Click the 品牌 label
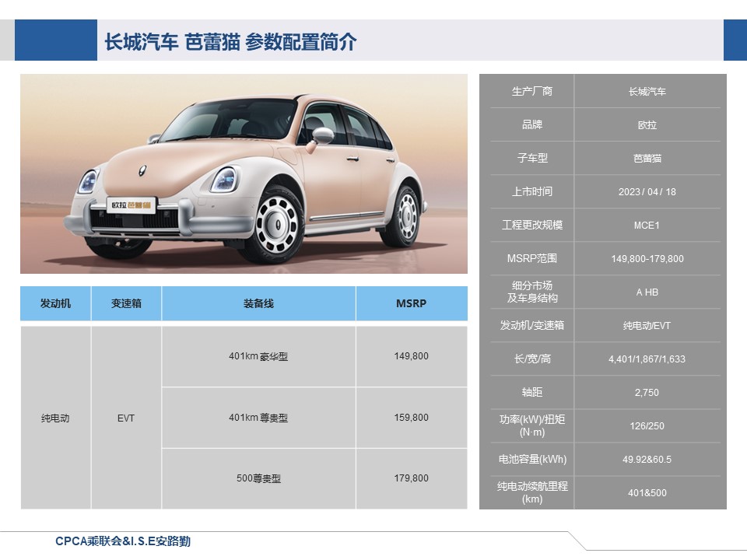 point(532,124)
